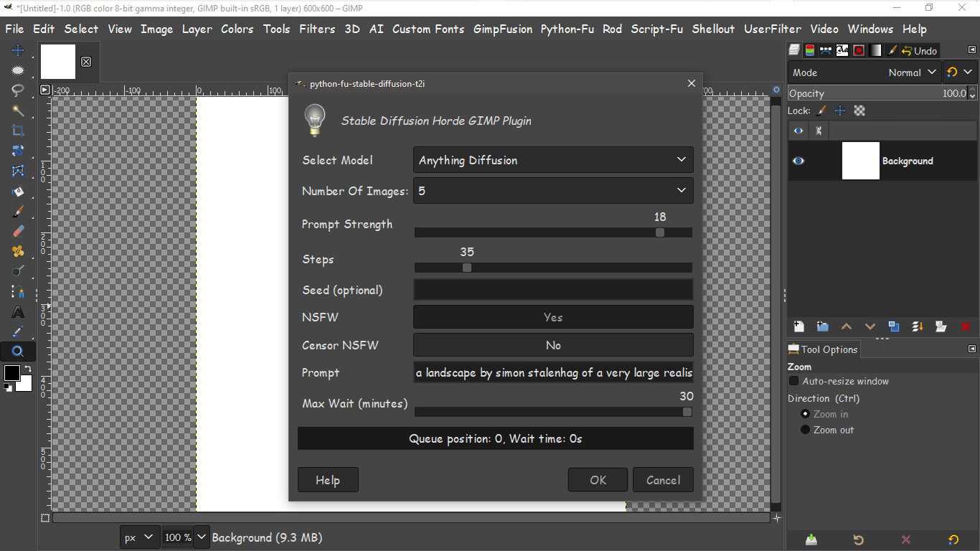Open the Filters menu
The width and height of the screenshot is (980, 551).
(x=317, y=29)
